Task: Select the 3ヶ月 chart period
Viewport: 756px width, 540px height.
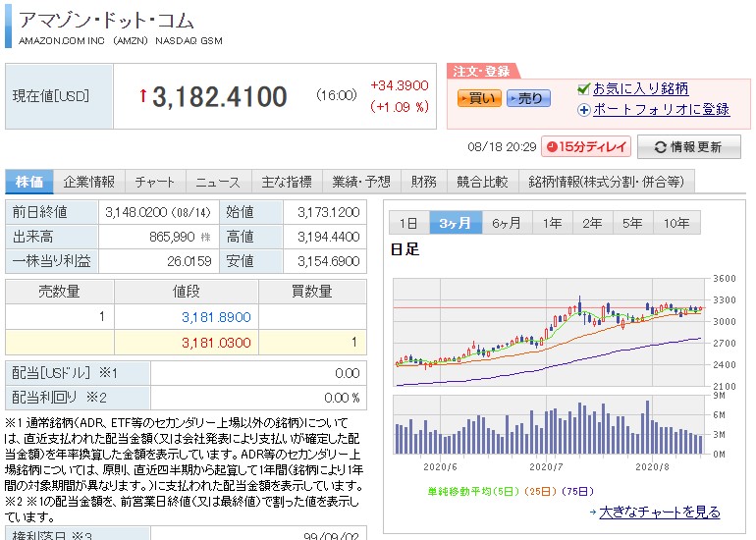Action: [456, 223]
